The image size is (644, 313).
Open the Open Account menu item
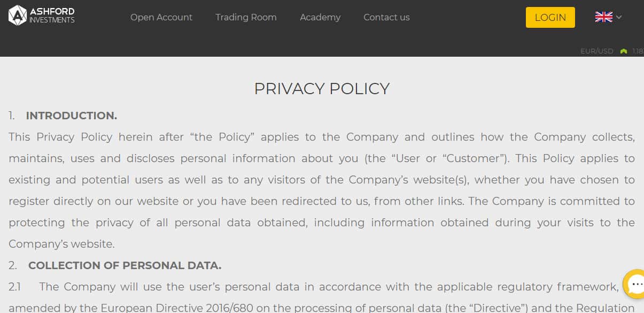click(161, 17)
